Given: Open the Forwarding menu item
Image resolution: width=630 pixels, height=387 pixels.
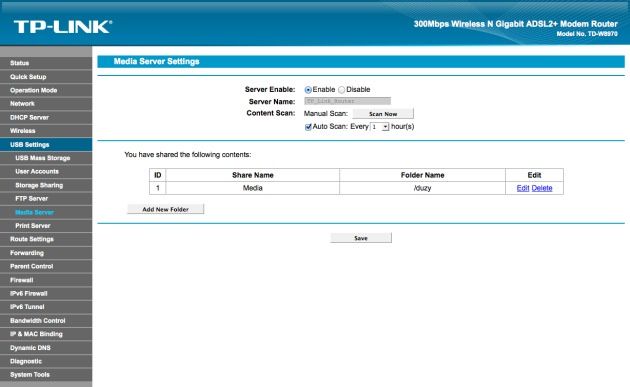Looking at the screenshot, I should pyautogui.click(x=46, y=253).
